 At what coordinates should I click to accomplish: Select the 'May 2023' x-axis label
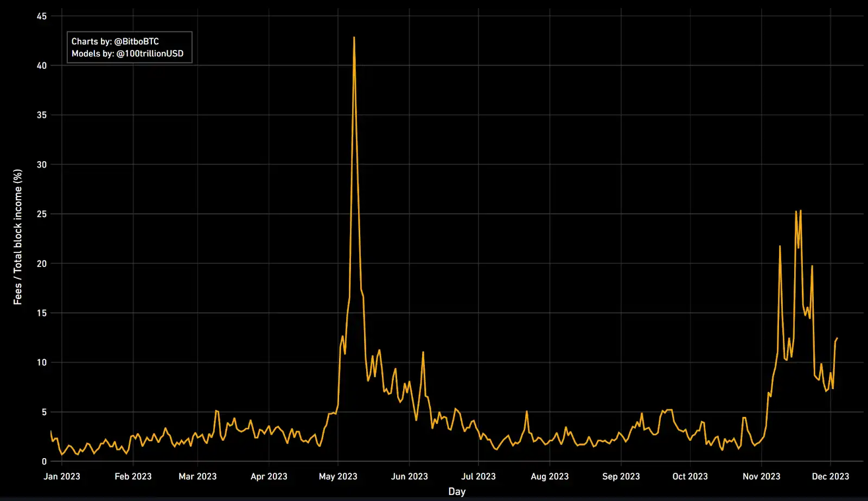(338, 476)
